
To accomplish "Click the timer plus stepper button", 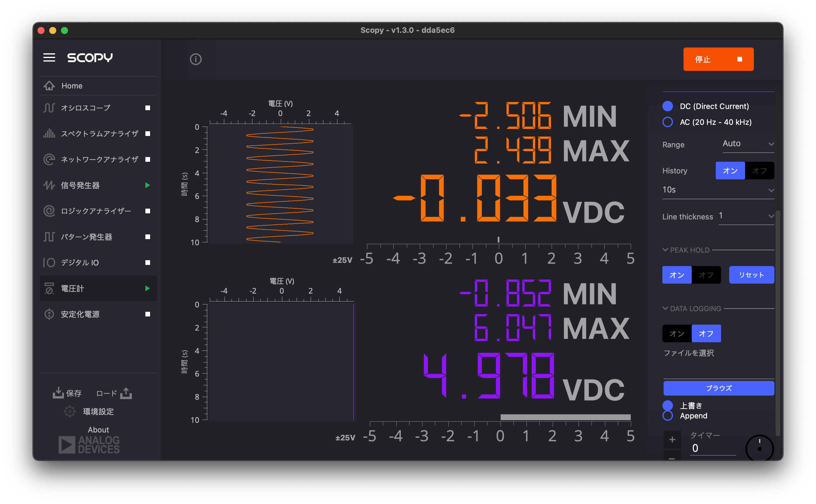I will point(672,439).
